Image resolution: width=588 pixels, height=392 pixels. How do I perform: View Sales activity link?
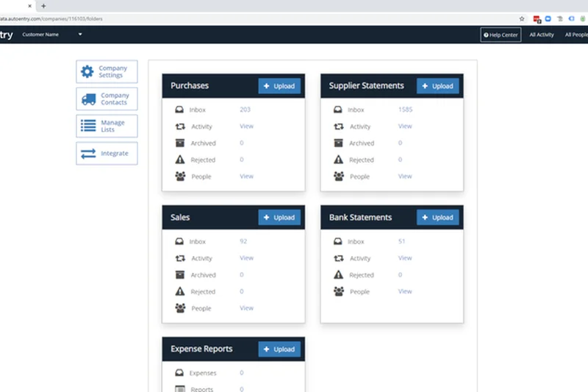point(246,258)
